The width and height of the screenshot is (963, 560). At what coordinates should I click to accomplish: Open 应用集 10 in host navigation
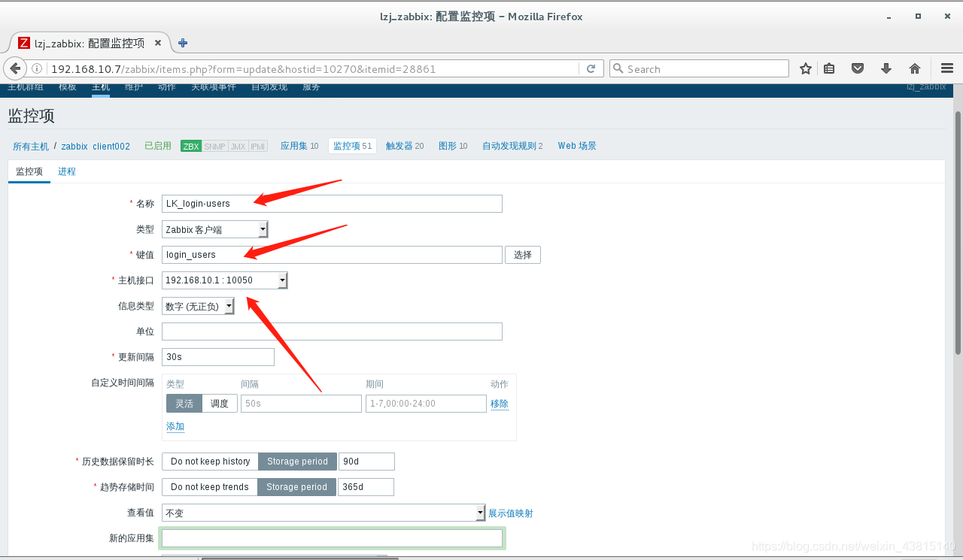(299, 146)
